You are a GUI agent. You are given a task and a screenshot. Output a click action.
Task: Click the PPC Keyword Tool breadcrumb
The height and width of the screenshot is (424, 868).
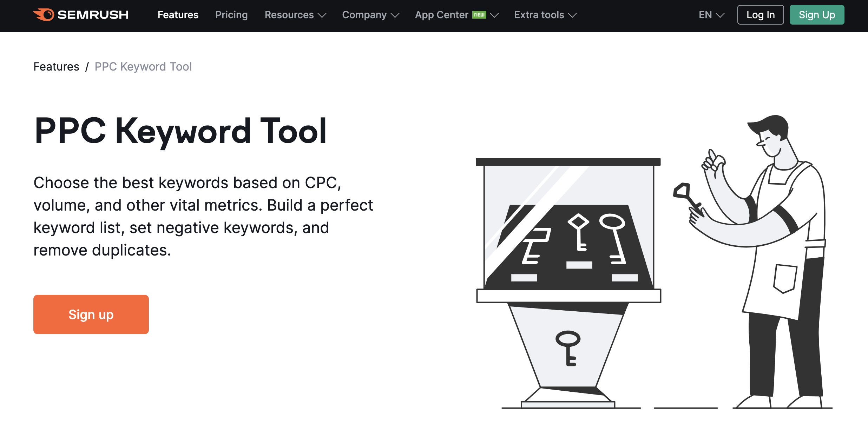pyautogui.click(x=143, y=67)
